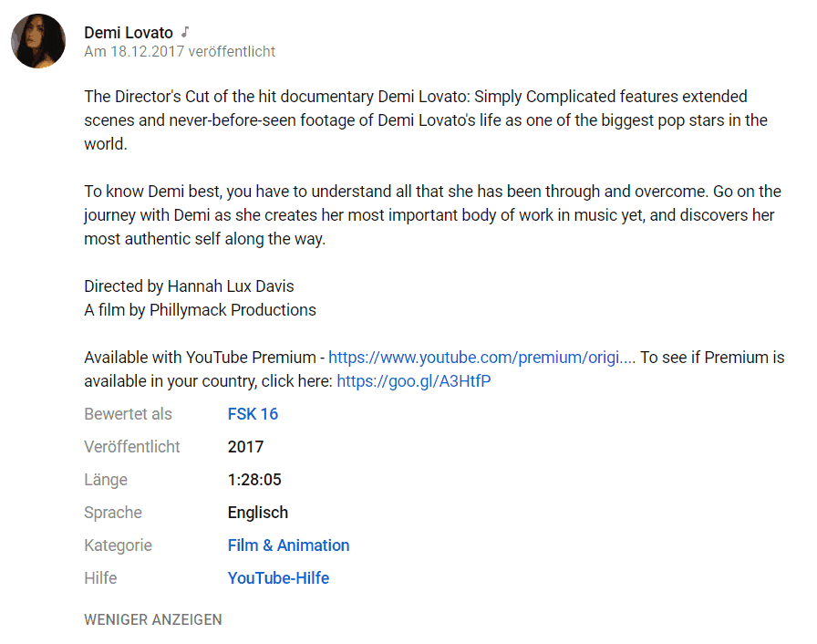Image resolution: width=817 pixels, height=644 pixels.
Task: Open the Demi Lovato channel name link
Action: 129,33
